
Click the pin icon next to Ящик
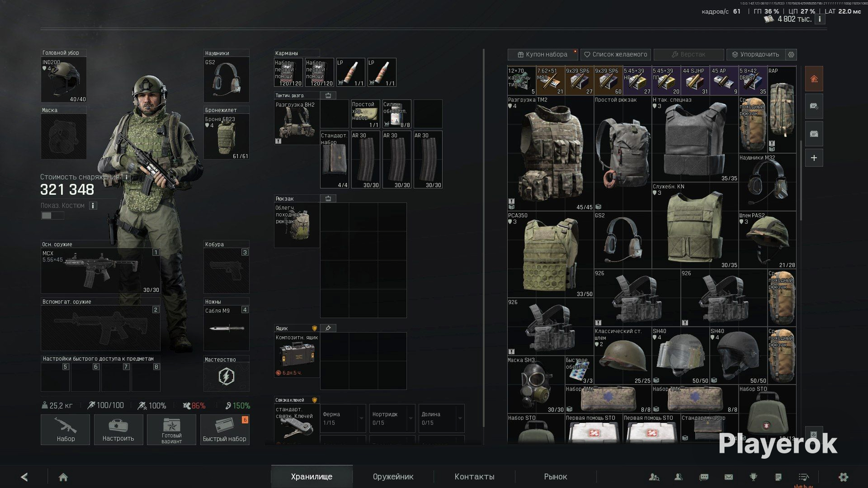point(328,328)
